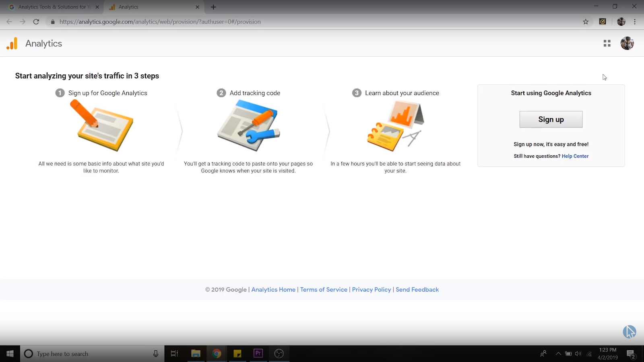Image resolution: width=644 pixels, height=362 pixels.
Task: Click the Sign up button
Action: tap(551, 119)
